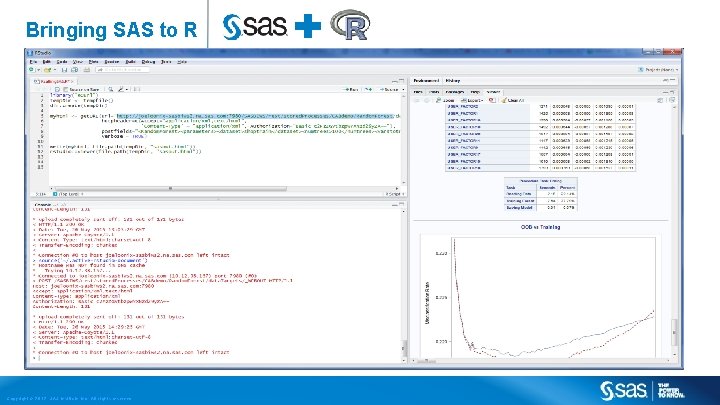This screenshot has height=405, width=720.
Task: Click the Zoom button in viewer toolbar
Action: [x=445, y=100]
